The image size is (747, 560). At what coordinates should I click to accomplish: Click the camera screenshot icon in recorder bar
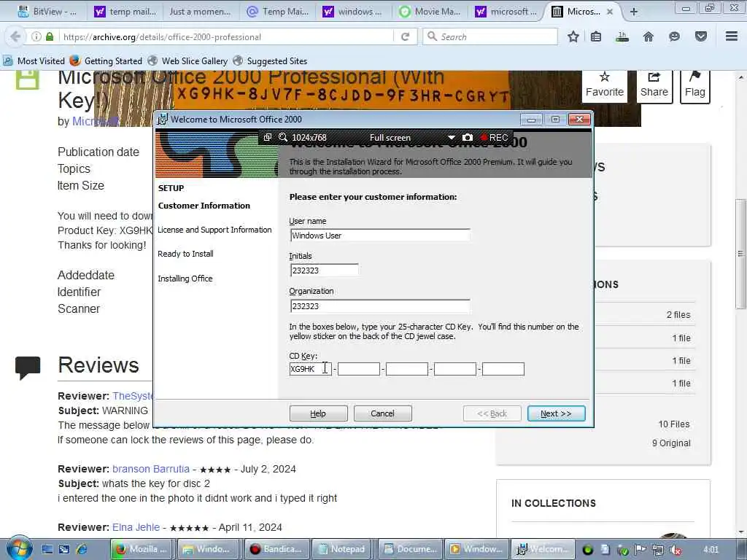[x=468, y=137]
